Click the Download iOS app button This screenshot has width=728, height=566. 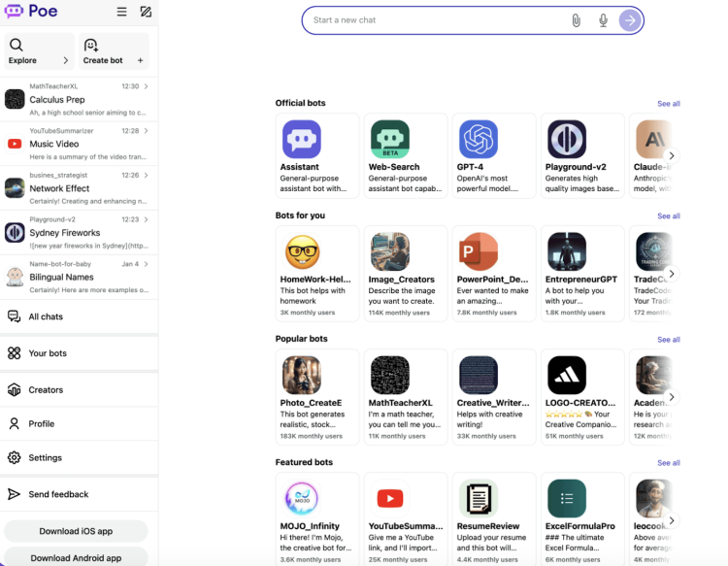(x=76, y=531)
